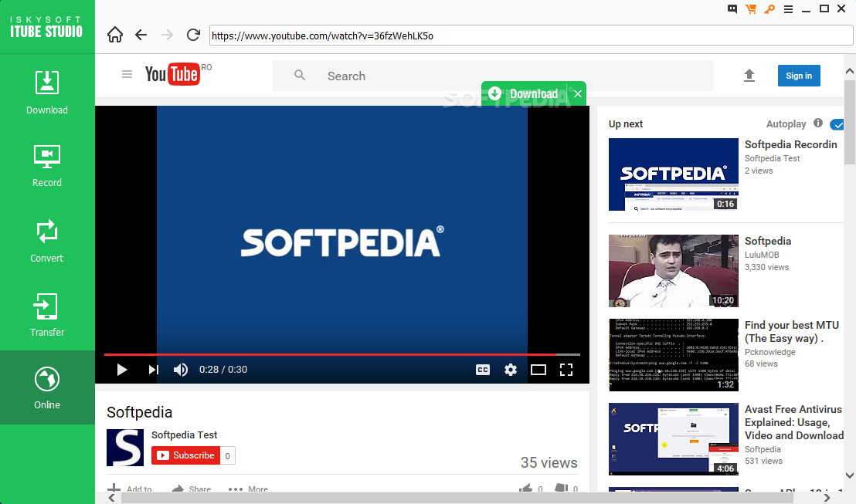This screenshot has width=856, height=504.
Task: Reload the current page
Action: coord(193,35)
